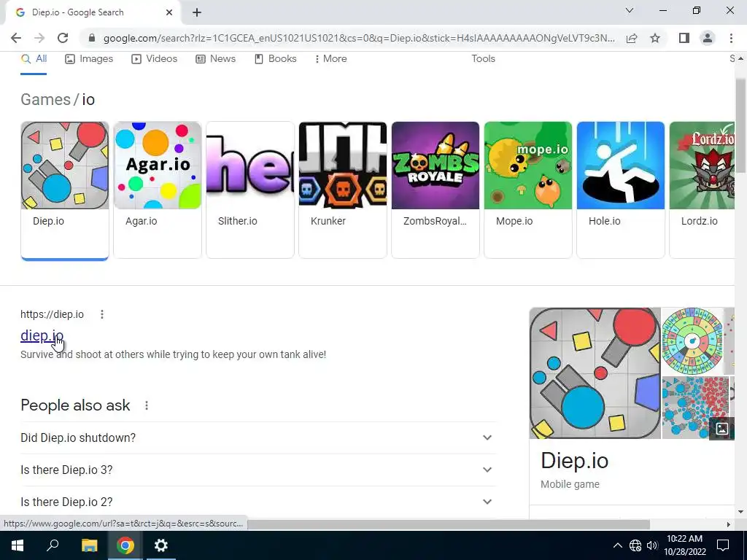Click the vertical scrollbar down arrow
The width and height of the screenshot is (747, 560).
point(741,512)
